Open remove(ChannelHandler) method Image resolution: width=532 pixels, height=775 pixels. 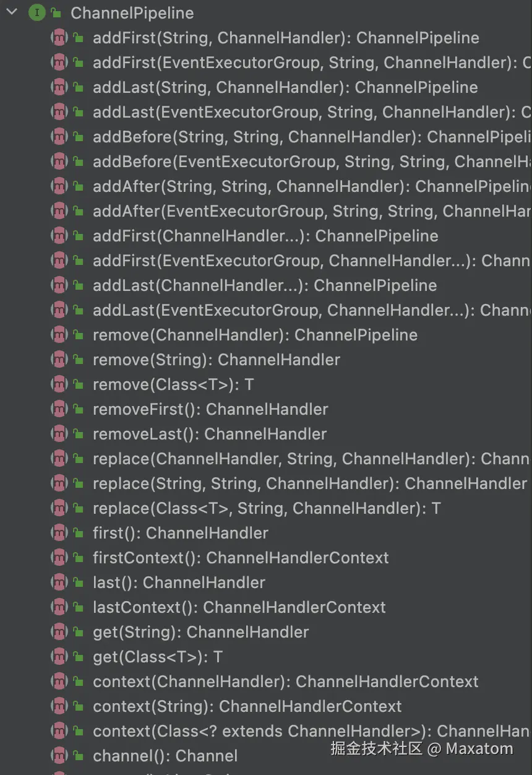point(255,335)
